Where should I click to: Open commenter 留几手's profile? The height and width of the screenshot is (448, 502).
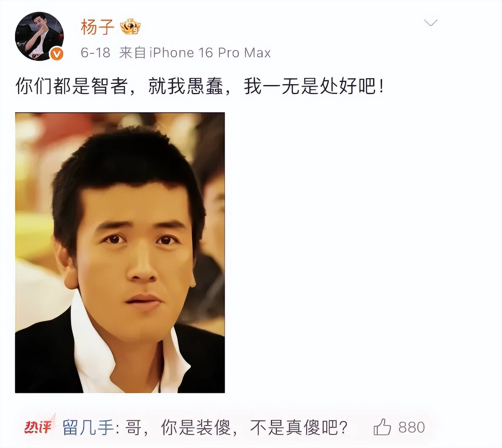pyautogui.click(x=88, y=427)
